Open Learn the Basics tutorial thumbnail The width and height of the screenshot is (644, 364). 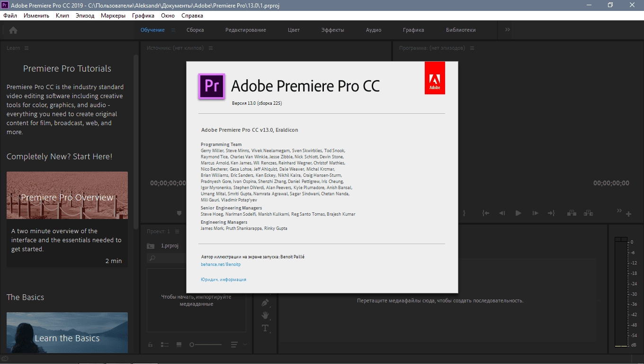(x=67, y=333)
